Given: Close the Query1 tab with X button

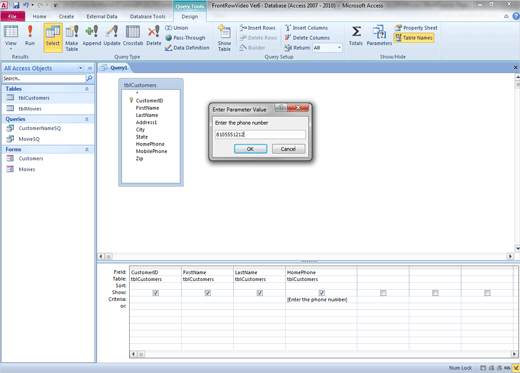Looking at the screenshot, I should 515,67.
